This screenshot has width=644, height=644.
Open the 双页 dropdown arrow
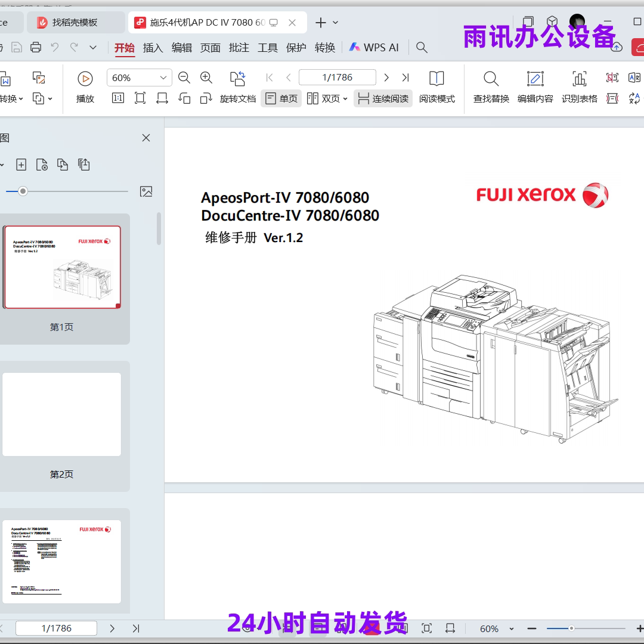click(x=345, y=98)
